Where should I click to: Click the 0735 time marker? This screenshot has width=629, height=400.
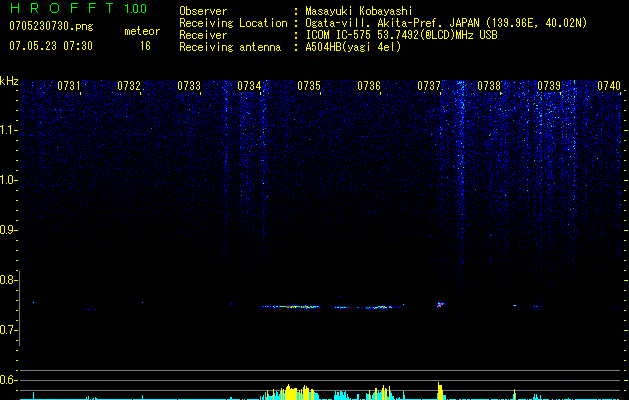309,86
